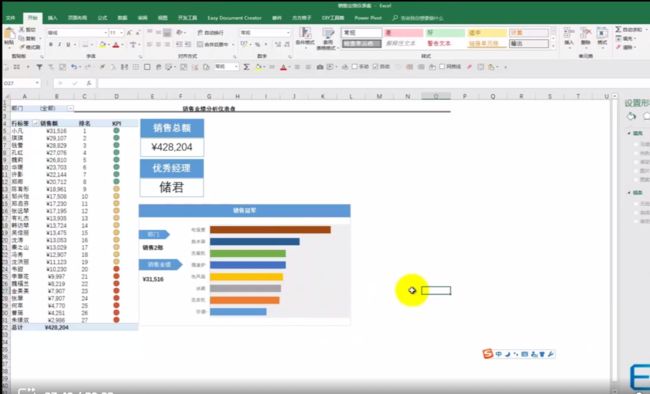Switch to the 页面布局 Page Layout tab

click(x=78, y=18)
